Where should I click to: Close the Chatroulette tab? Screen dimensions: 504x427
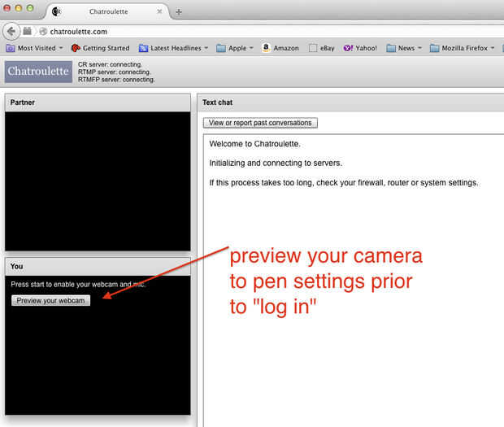pyautogui.click(x=159, y=11)
